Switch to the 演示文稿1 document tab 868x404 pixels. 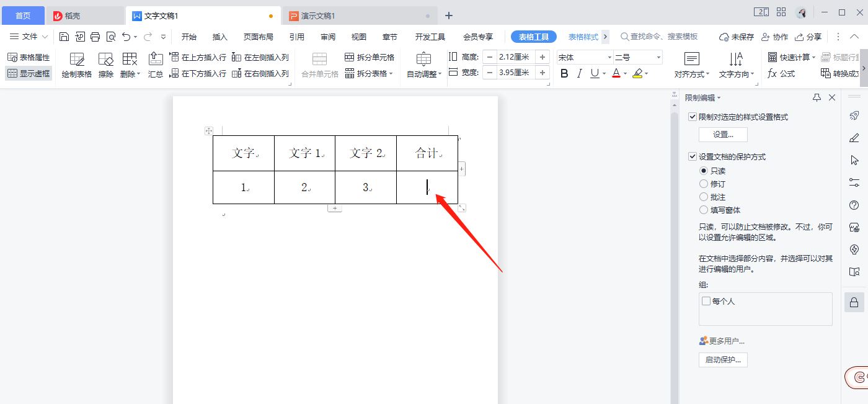coord(359,16)
